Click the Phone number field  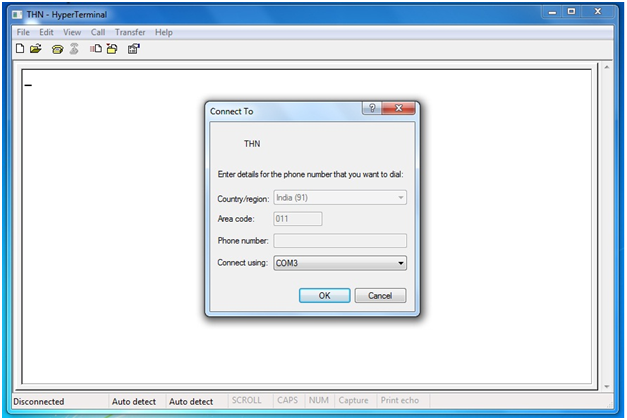click(x=340, y=241)
